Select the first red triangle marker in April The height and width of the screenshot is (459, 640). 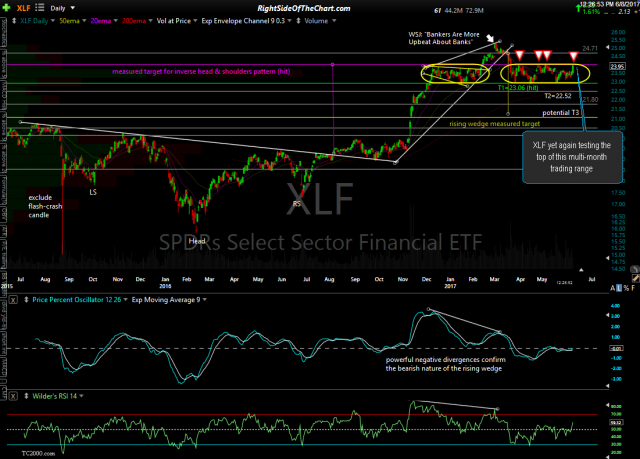pos(519,55)
